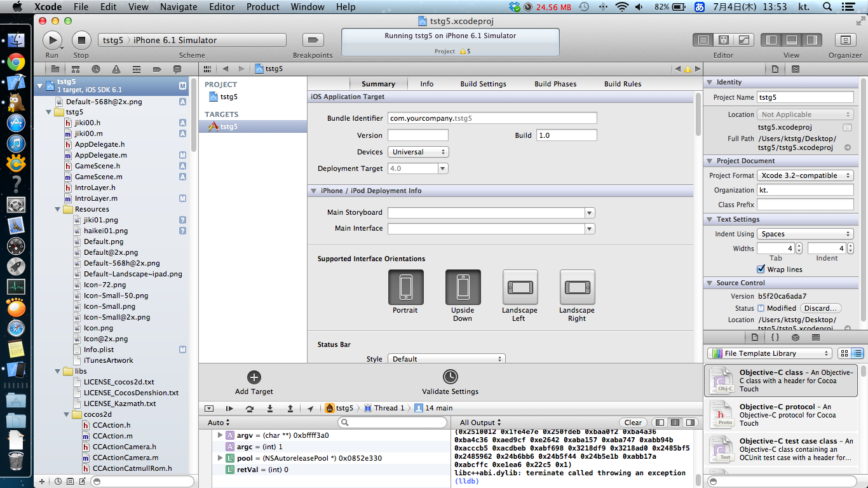Hide the Utilities pane view button
Screen dimensions: 868x488
pyautogui.click(x=812, y=40)
